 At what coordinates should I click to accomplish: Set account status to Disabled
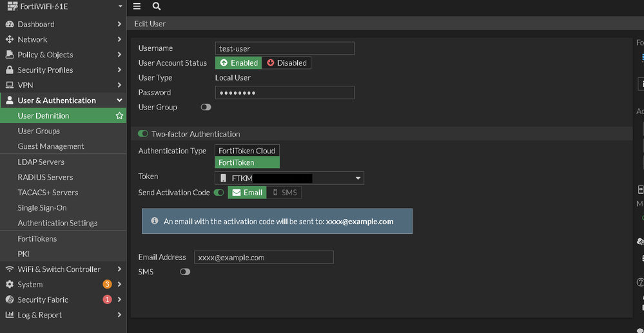(x=287, y=63)
